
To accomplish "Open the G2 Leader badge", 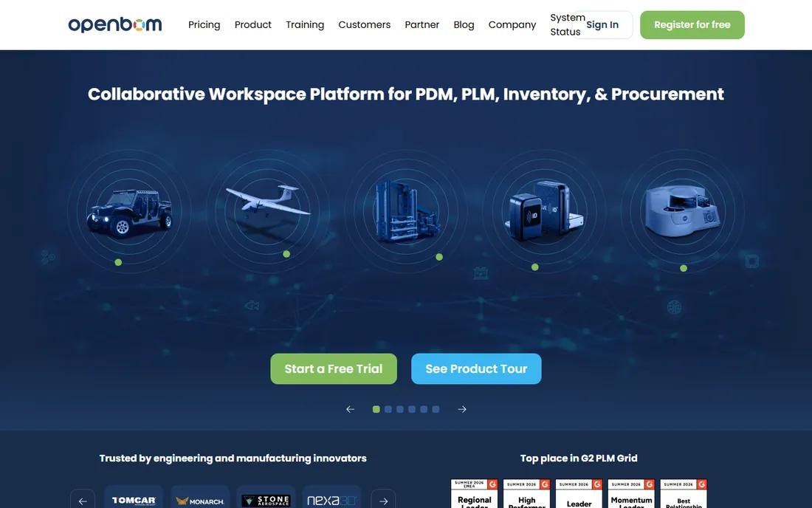I will point(579,493).
